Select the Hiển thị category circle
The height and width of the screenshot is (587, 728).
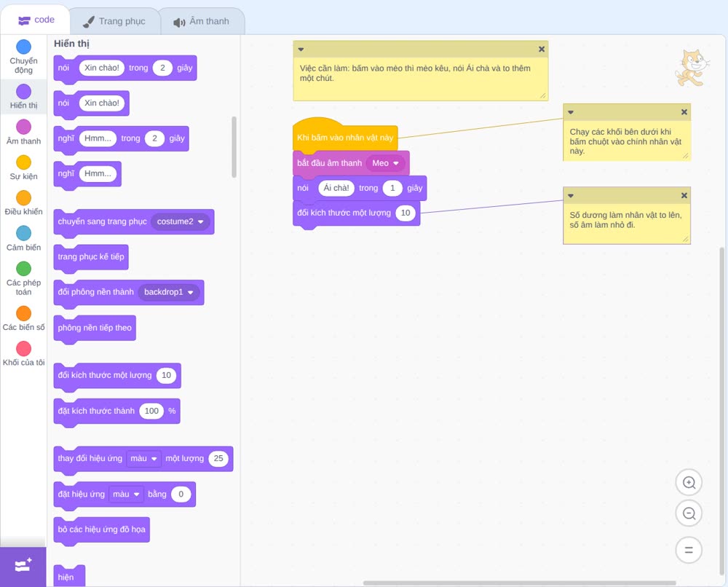click(x=24, y=92)
